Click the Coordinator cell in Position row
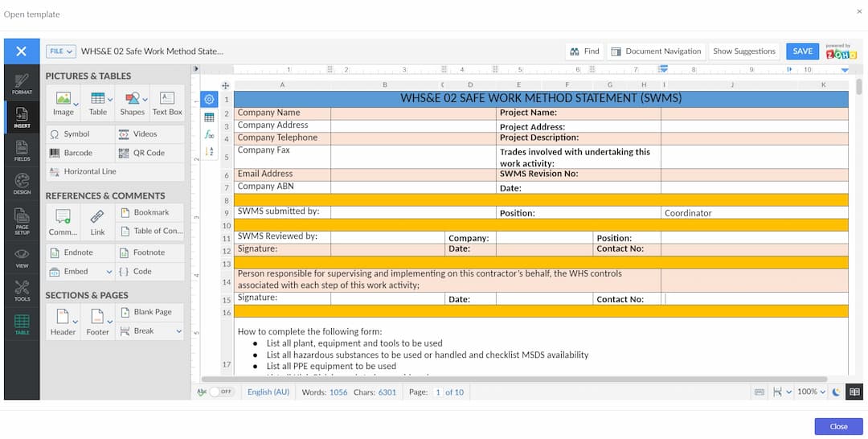This screenshot has height=439, width=868. 754,213
